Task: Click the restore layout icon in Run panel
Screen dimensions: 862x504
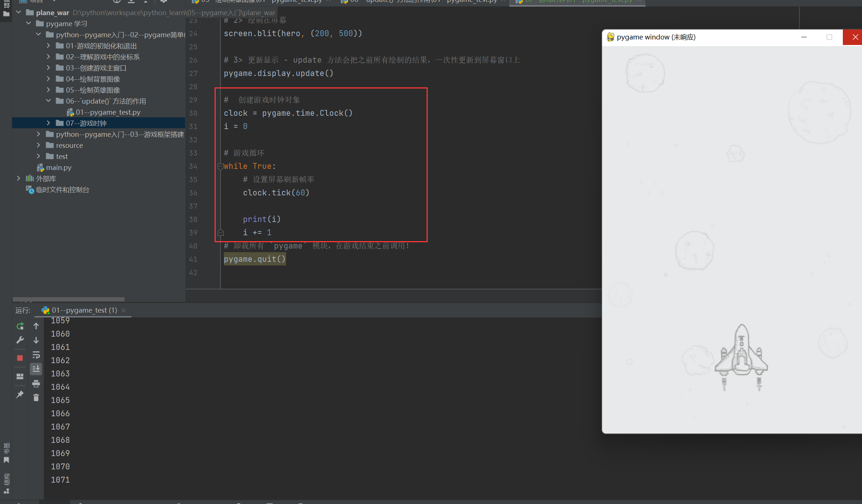Action: (x=20, y=376)
